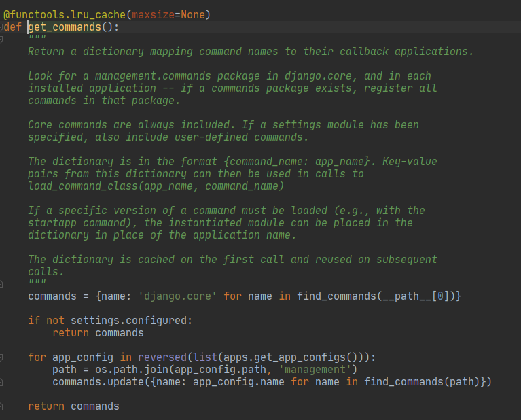The height and width of the screenshot is (420, 521).
Task: Collapse the for app_config loop fold marker
Action: [3, 357]
